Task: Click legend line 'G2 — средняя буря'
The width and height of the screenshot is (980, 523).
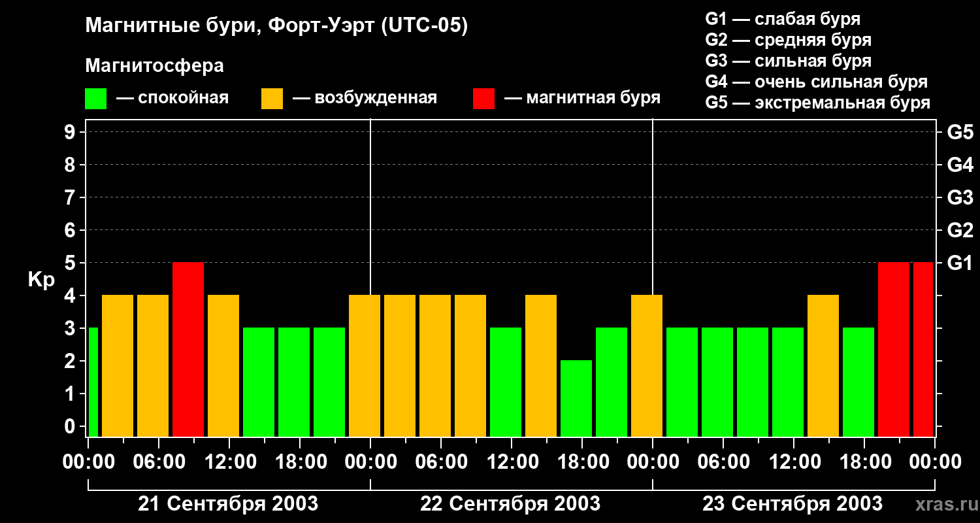Action: (788, 40)
